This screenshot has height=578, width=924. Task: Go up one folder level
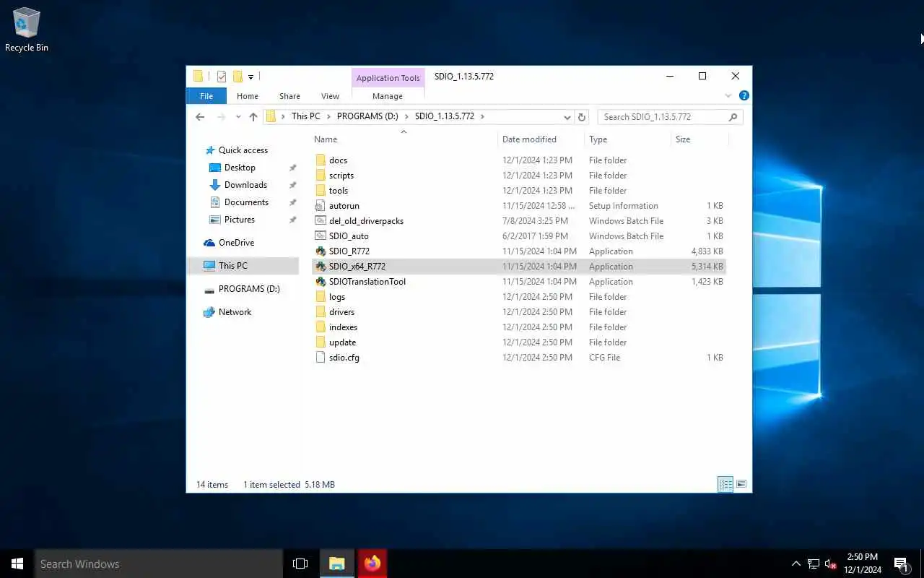coord(253,116)
